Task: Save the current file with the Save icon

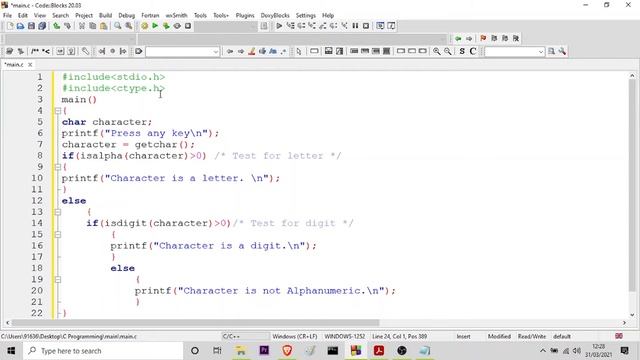Action: pos(31,26)
